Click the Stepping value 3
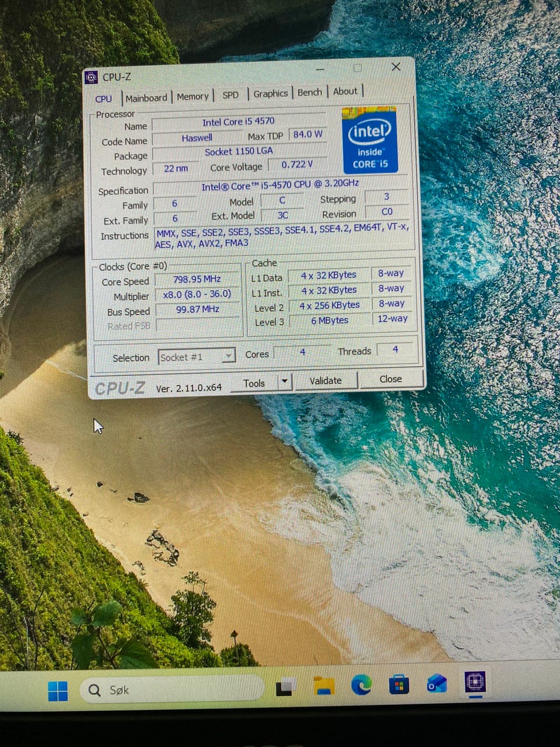Screen dimensions: 560x747 pyautogui.click(x=386, y=197)
